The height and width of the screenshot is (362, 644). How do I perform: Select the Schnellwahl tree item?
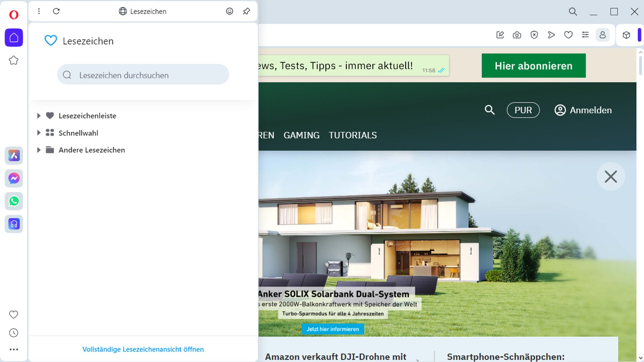pos(79,133)
